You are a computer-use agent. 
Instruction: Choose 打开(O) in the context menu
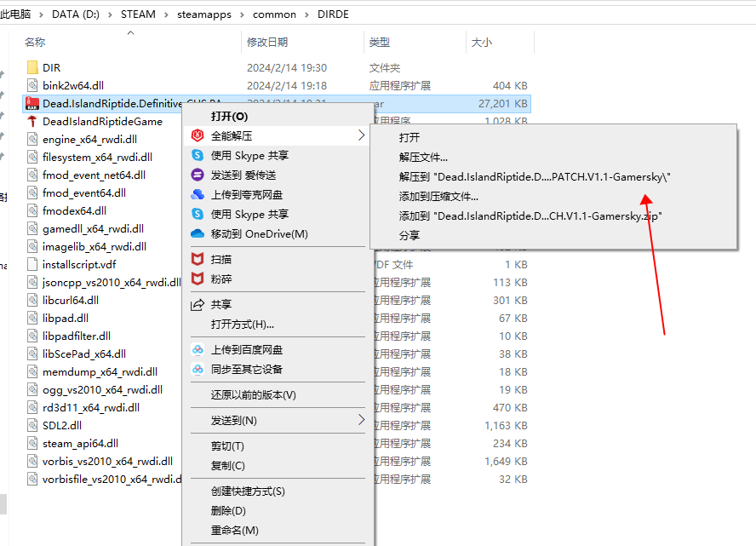pyautogui.click(x=230, y=116)
